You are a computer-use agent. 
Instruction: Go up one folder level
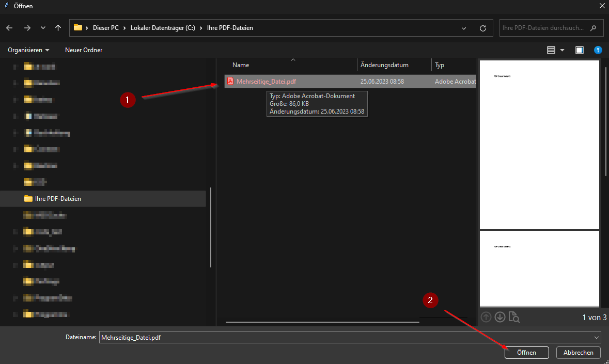58,28
